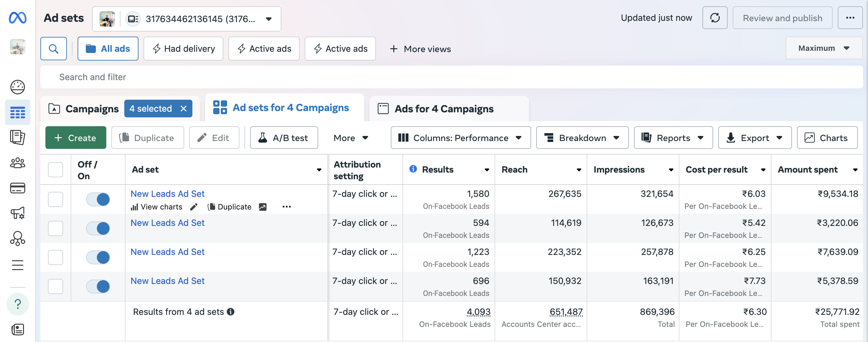Open the Breakdown dropdown
Viewport: 868px width, 342px height.
coord(582,138)
